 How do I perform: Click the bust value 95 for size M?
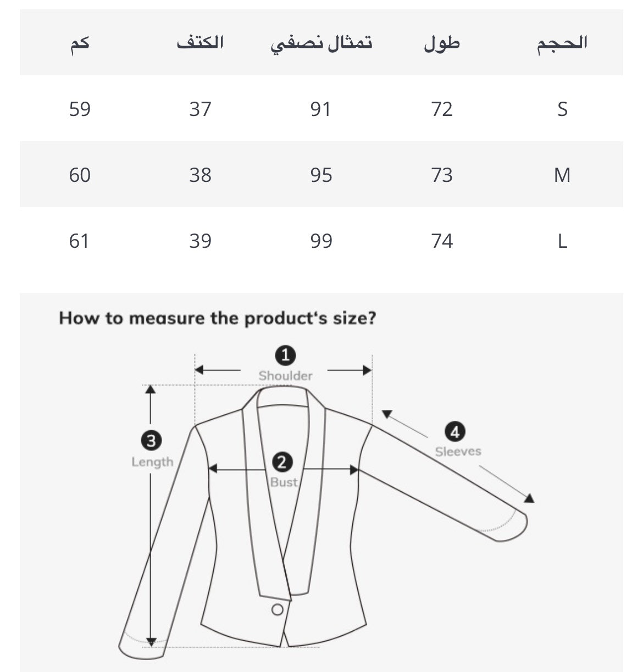321,175
